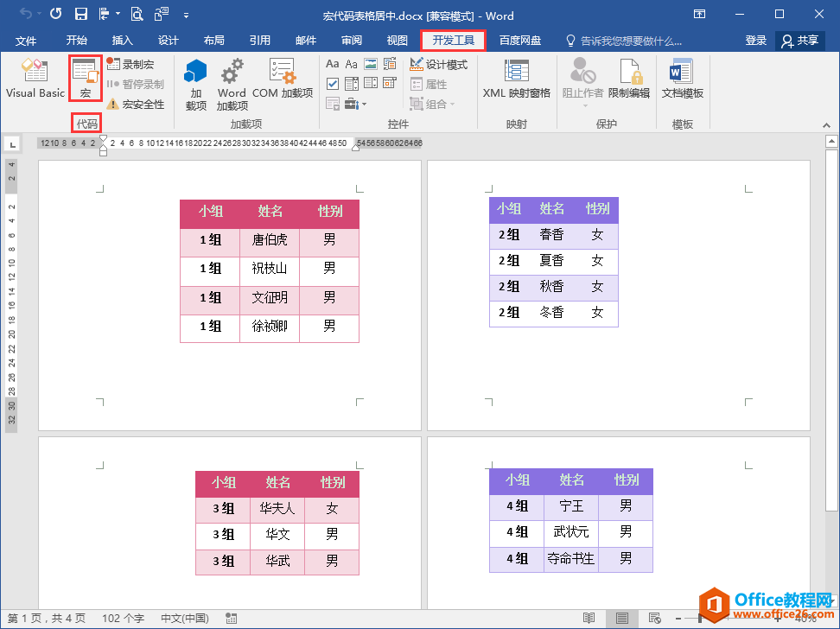Switch to print layout view icon
Viewport: 840px width, 629px height.
click(x=621, y=619)
